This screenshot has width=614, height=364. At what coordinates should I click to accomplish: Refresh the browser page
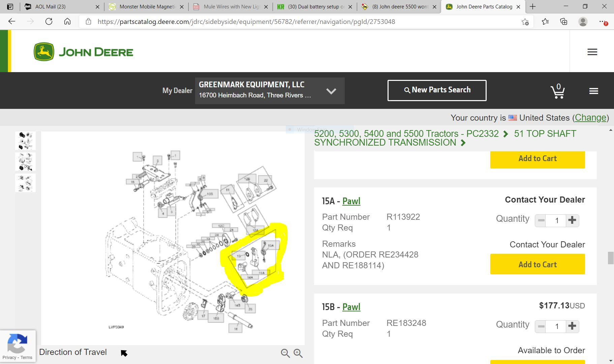[49, 22]
